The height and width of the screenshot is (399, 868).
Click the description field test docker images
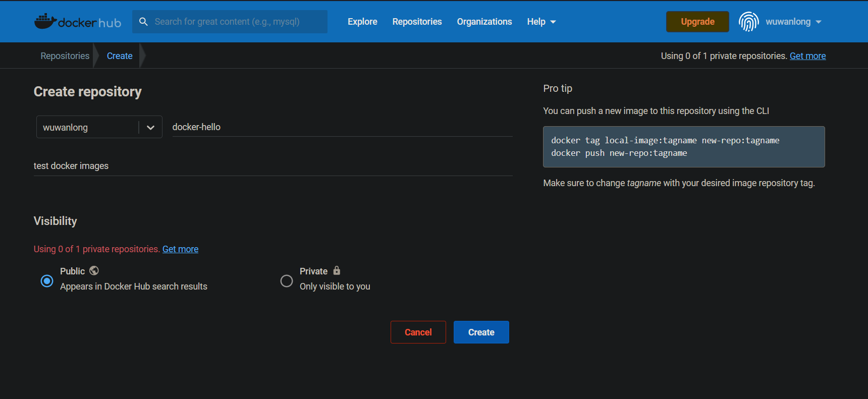pos(273,166)
